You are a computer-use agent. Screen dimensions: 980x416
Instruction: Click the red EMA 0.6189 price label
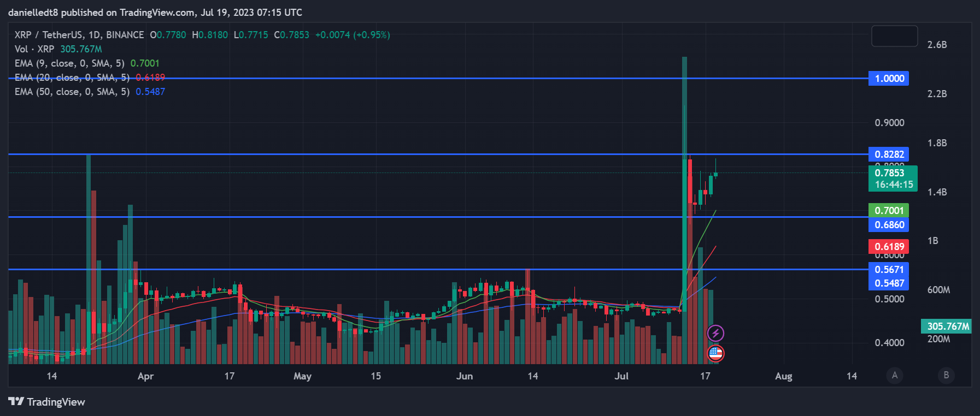[889, 246]
